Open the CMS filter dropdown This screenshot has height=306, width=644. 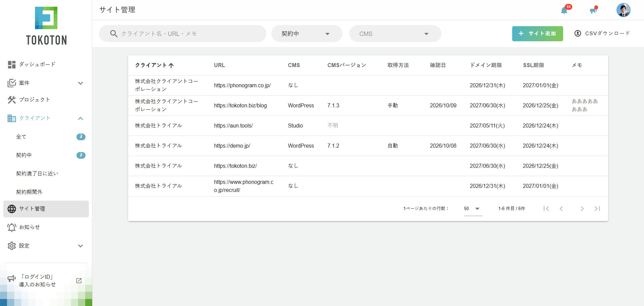[395, 34]
